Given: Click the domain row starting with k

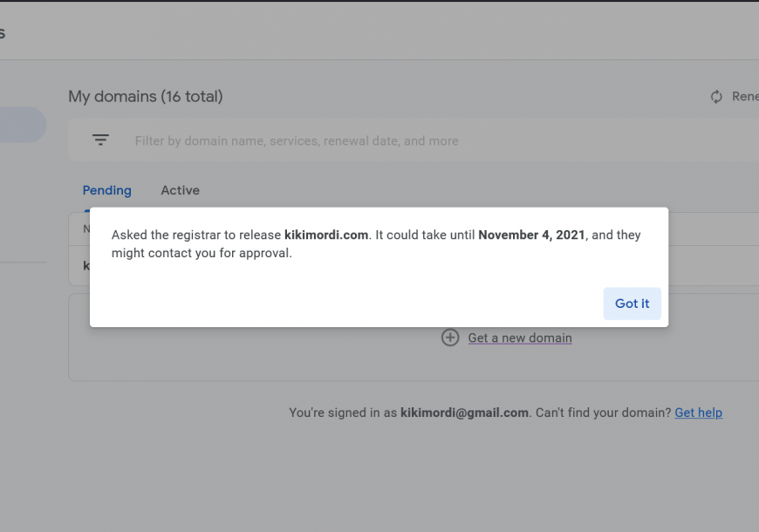Looking at the screenshot, I should pos(79,266).
